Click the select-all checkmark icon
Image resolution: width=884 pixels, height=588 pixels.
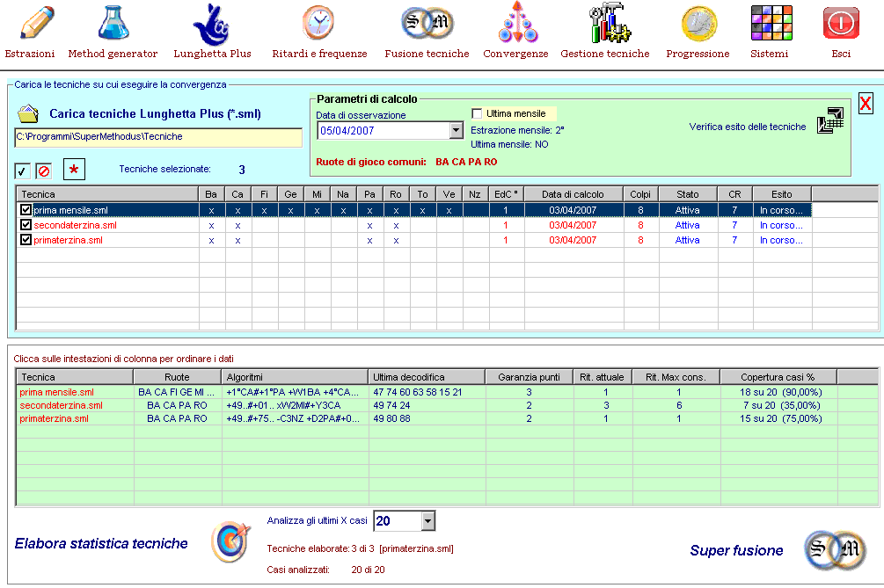click(22, 171)
